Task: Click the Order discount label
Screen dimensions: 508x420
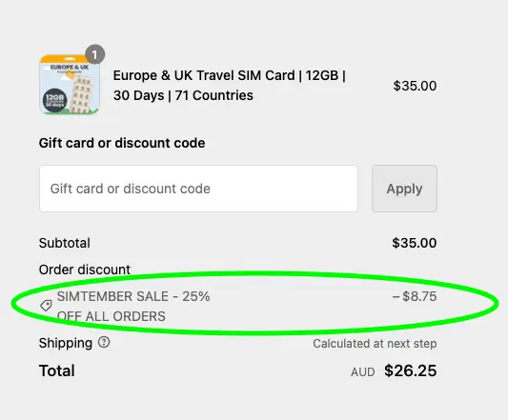Action: click(85, 270)
